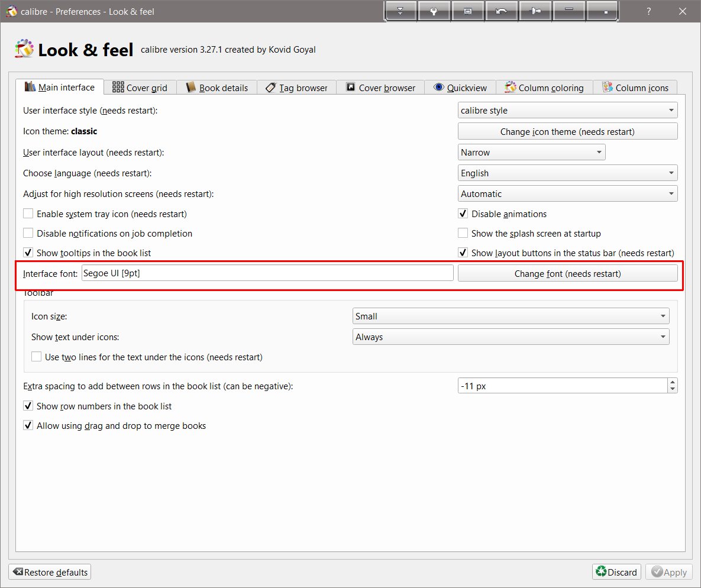
Task: Close the Preferences window
Action: pyautogui.click(x=682, y=11)
